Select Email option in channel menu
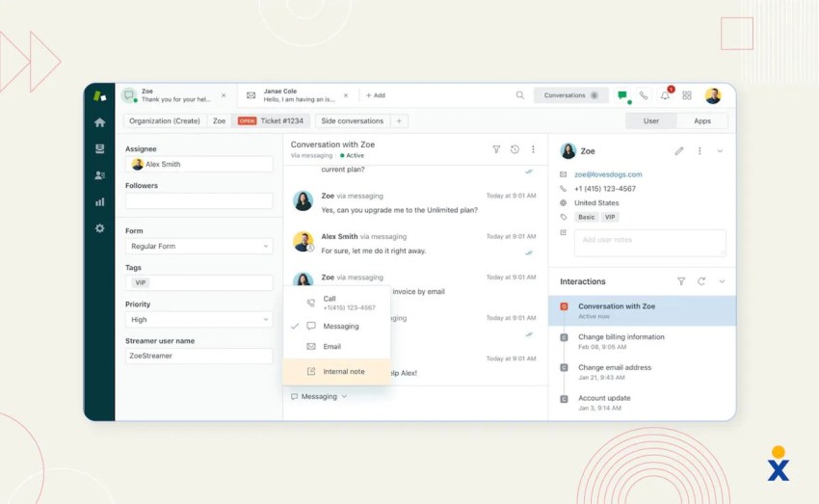 click(337, 346)
